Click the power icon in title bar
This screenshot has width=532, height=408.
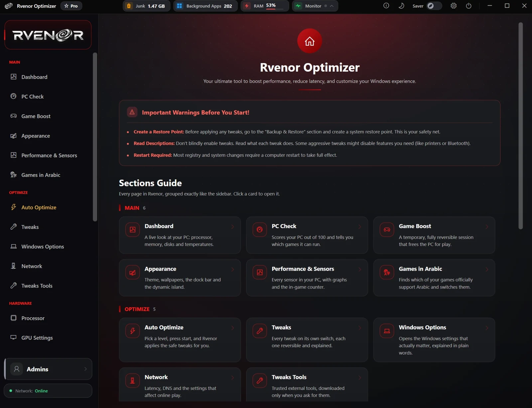pyautogui.click(x=468, y=6)
